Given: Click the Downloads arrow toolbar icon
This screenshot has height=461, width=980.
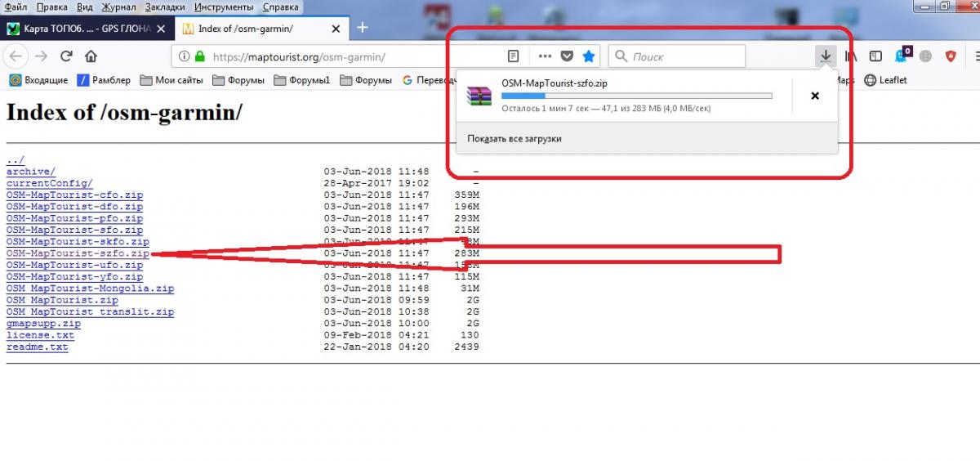Looking at the screenshot, I should tap(826, 56).
